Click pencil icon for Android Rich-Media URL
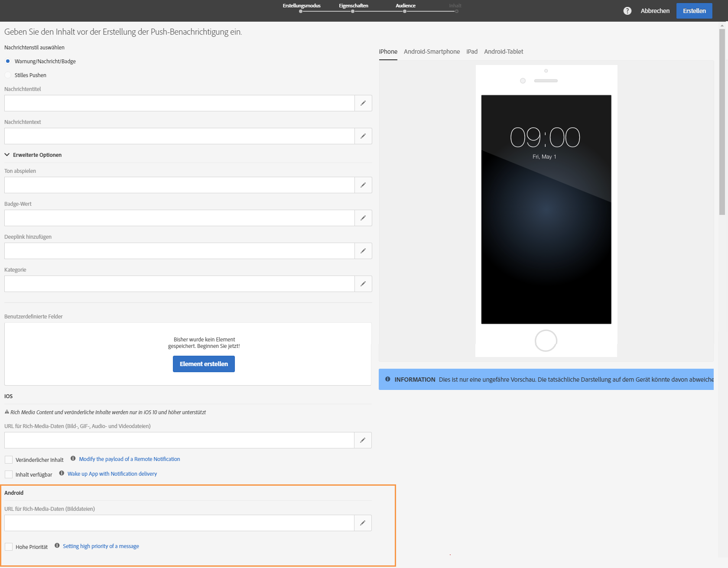Viewport: 728px width, 568px height. point(363,523)
